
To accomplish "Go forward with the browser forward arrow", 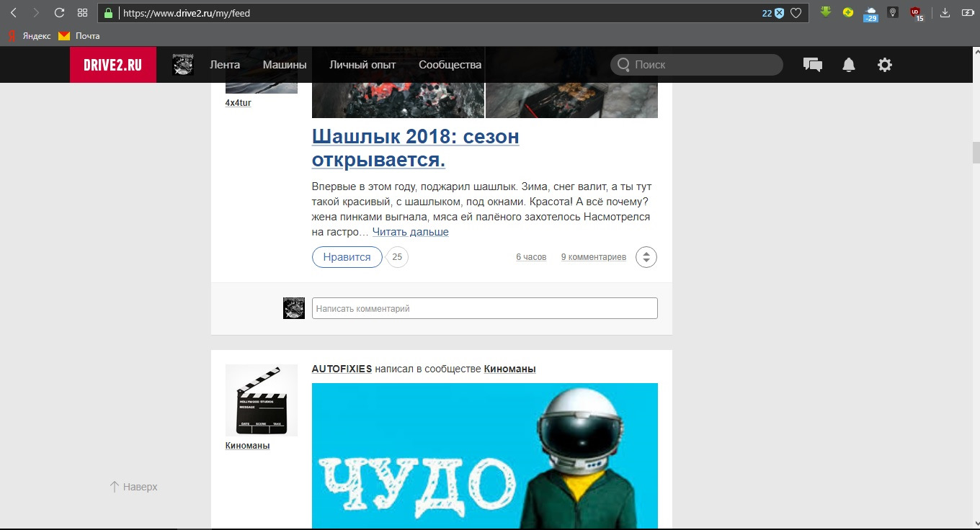I will (x=36, y=13).
